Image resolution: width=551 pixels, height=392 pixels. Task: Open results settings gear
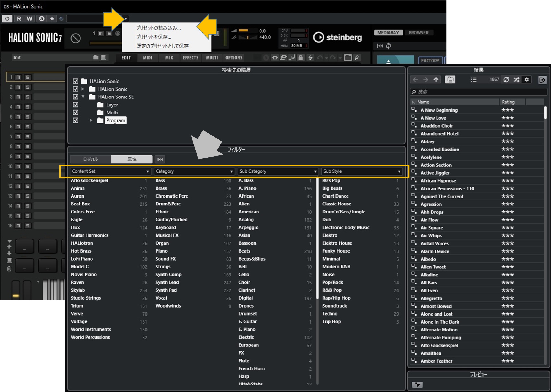(x=527, y=80)
